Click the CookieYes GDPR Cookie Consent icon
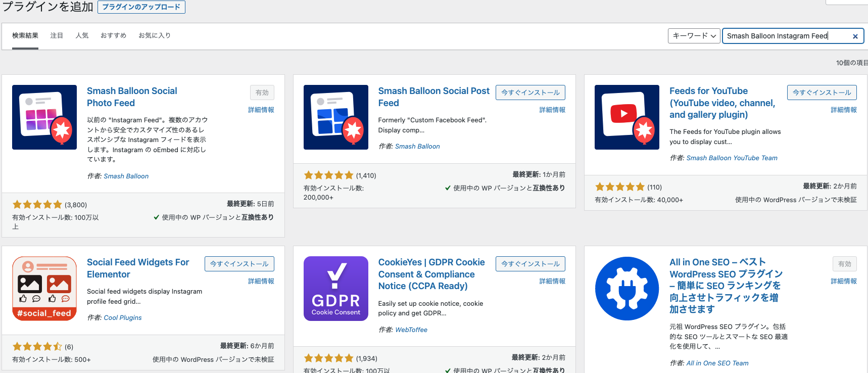 pyautogui.click(x=336, y=289)
